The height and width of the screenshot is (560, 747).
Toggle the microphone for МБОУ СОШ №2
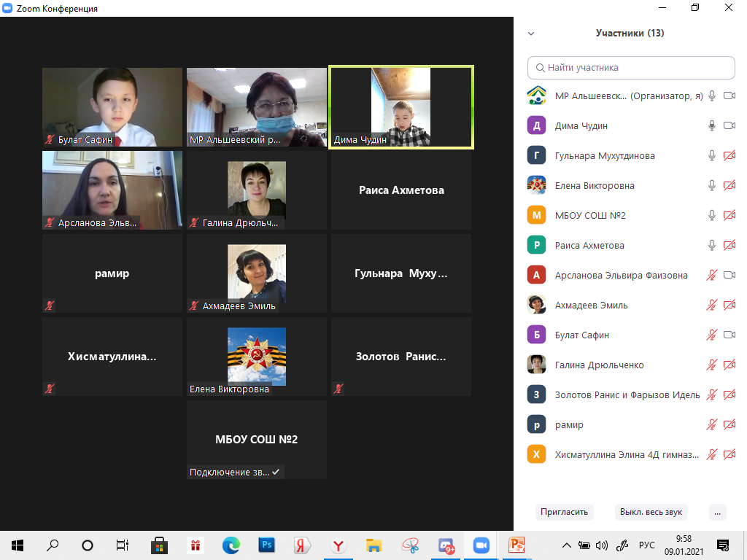click(x=712, y=215)
